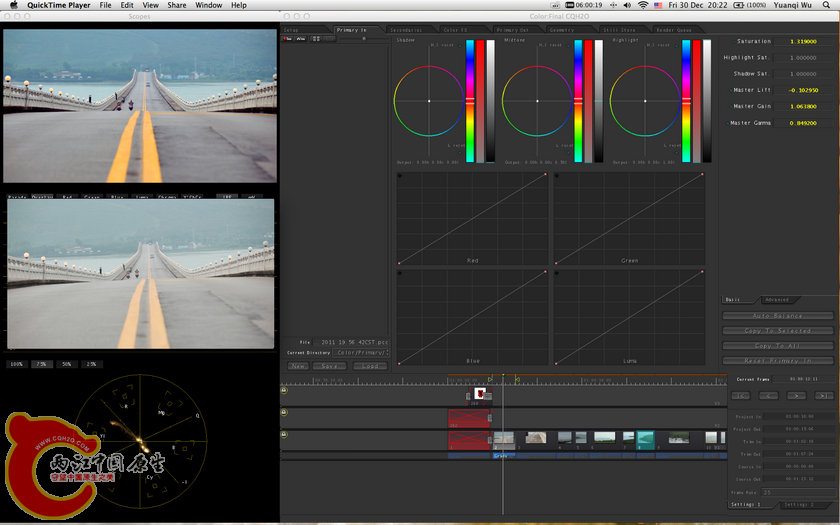The height and width of the screenshot is (525, 840).
Task: Toggle the Parade waveform mode
Action: tap(18, 197)
